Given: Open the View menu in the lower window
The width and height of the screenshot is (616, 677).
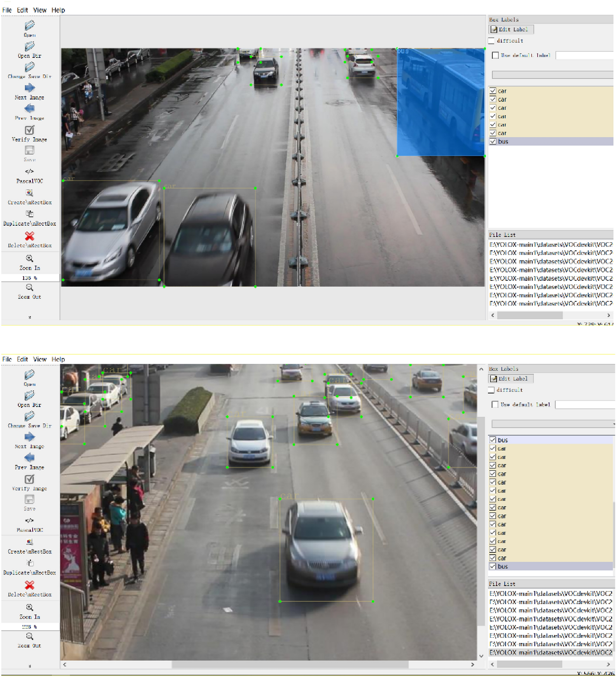Looking at the screenshot, I should [40, 359].
